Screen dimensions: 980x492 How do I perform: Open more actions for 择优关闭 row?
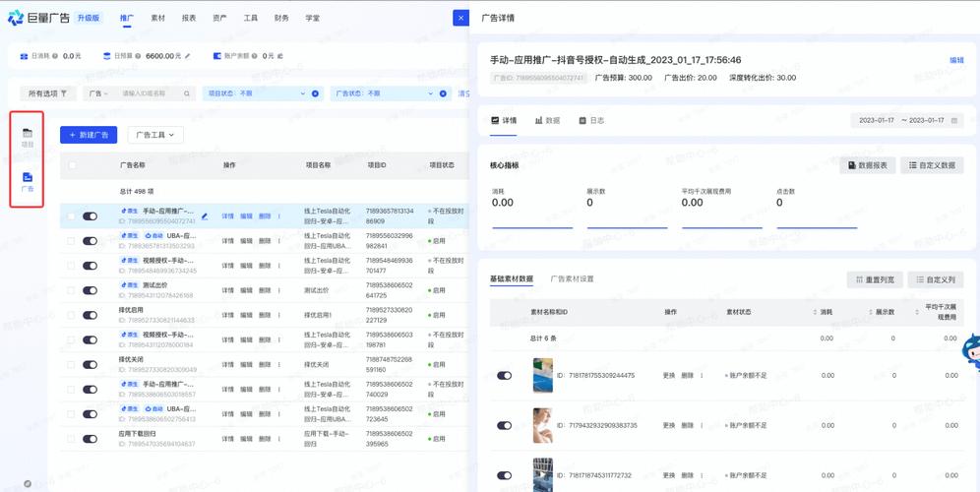278,364
